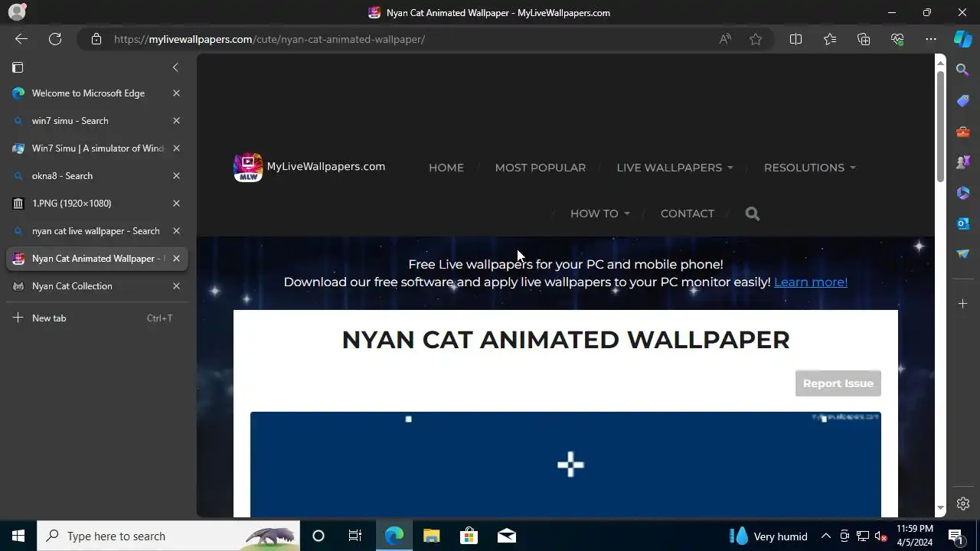Open the Read Aloud icon in the address bar
980x551 pixels.
(x=725, y=39)
